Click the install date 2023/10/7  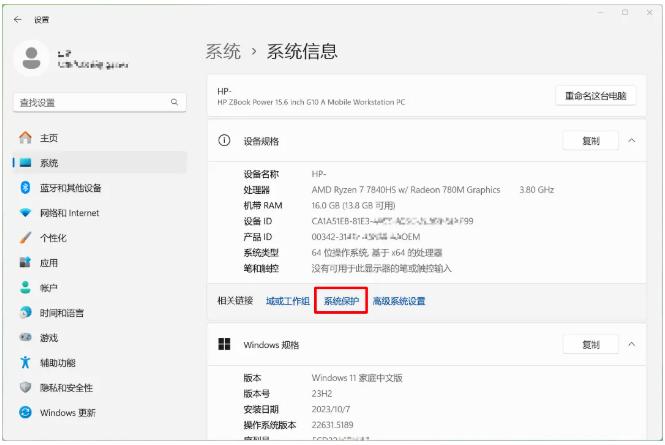coord(331,409)
